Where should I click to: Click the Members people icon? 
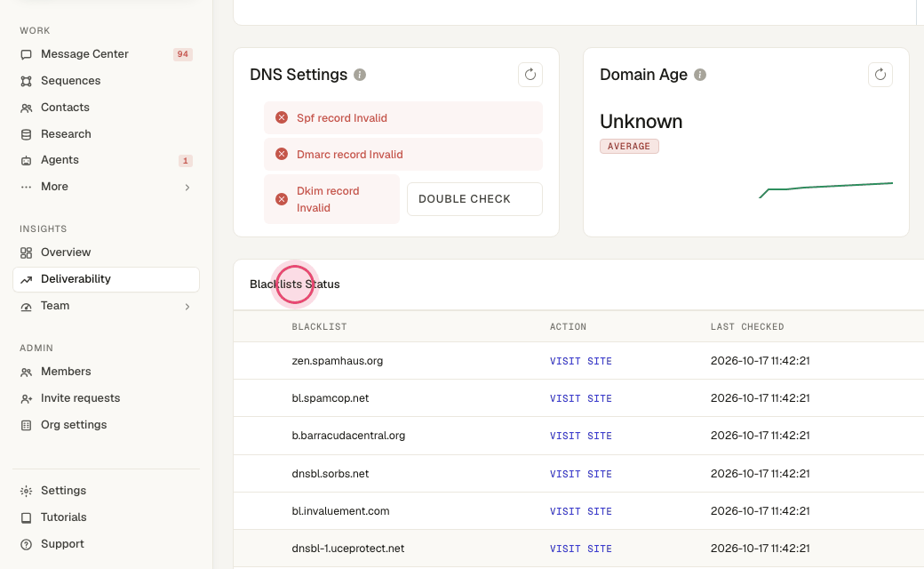pyautogui.click(x=26, y=372)
